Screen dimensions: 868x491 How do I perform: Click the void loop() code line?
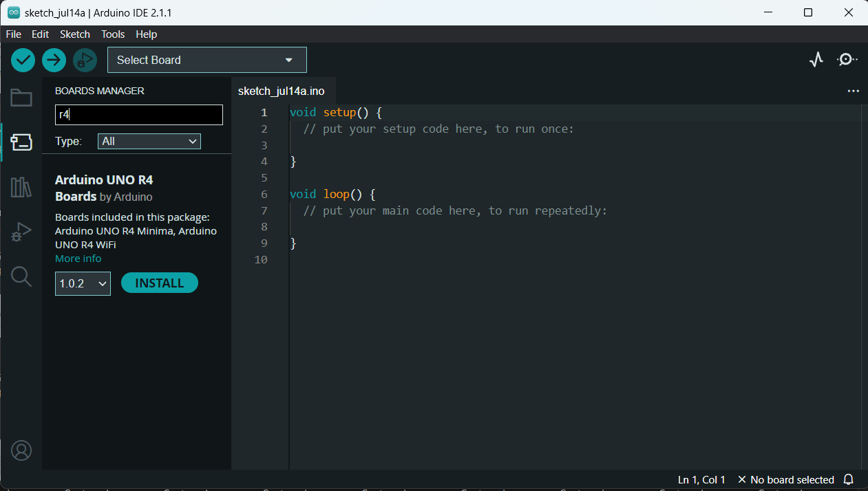point(332,194)
